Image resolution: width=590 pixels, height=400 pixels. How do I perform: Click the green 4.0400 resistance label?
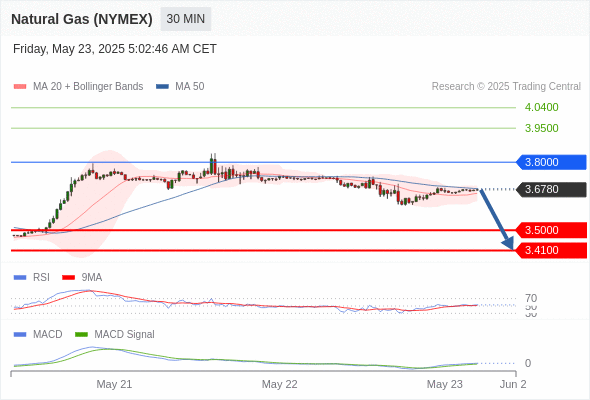coord(541,107)
